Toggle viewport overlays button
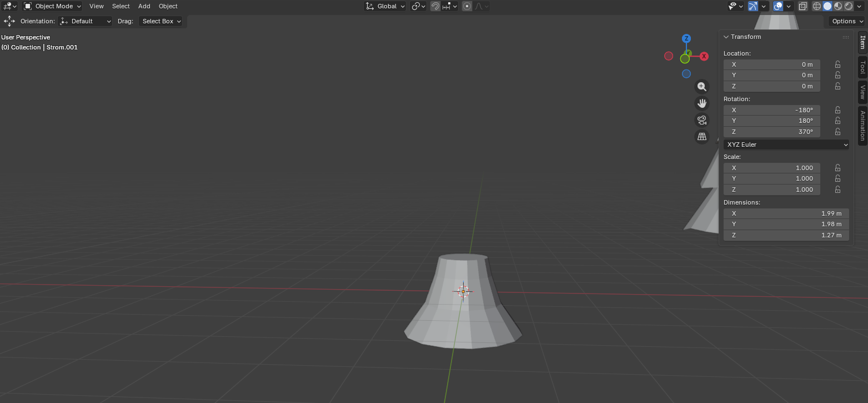This screenshot has width=868, height=403. tap(778, 6)
